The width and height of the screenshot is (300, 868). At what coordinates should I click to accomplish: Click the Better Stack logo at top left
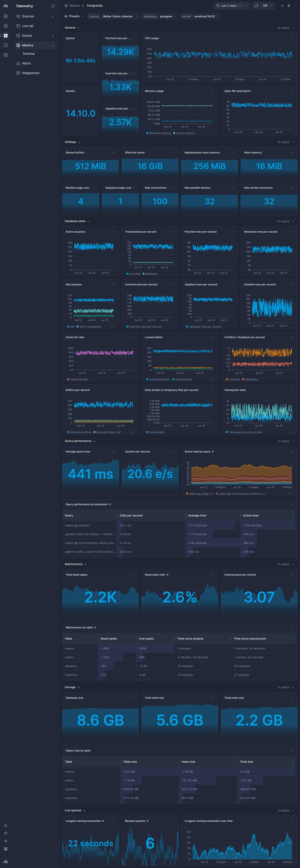tap(6, 6)
